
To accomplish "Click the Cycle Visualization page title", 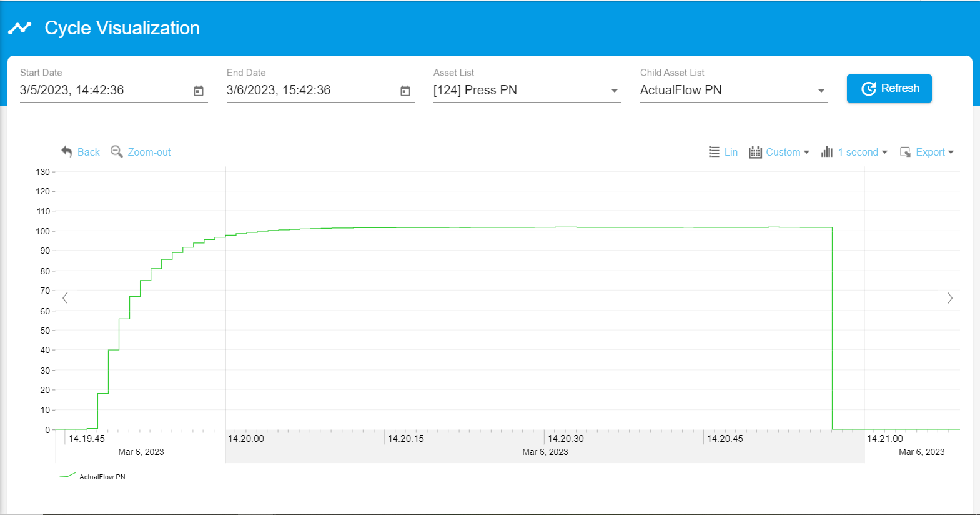I will click(x=122, y=28).
